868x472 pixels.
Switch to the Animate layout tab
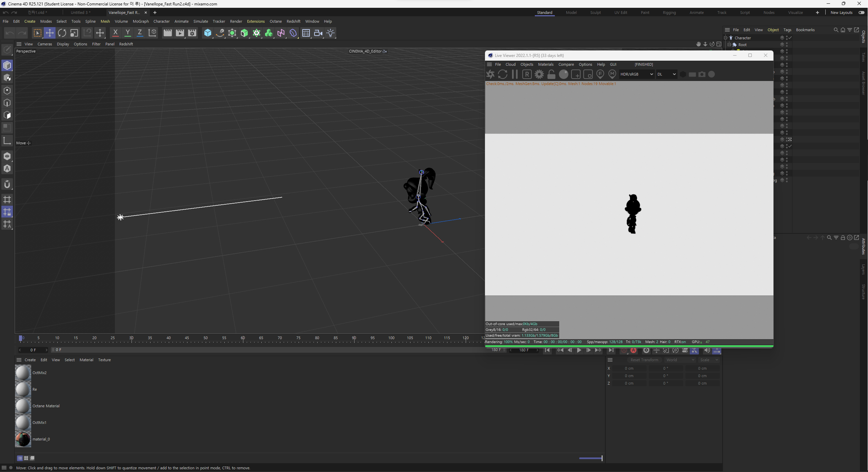click(x=697, y=13)
